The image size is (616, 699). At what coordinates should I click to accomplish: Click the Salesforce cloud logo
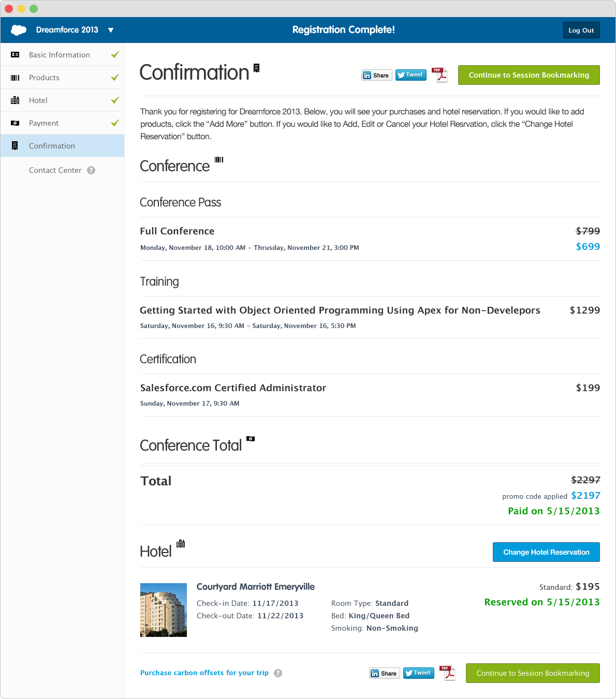(19, 30)
